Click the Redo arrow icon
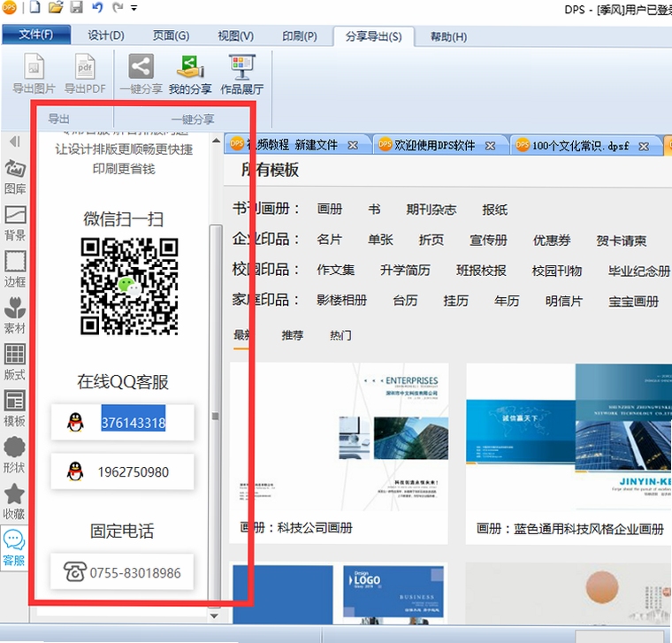The height and width of the screenshot is (643, 672). 118,7
